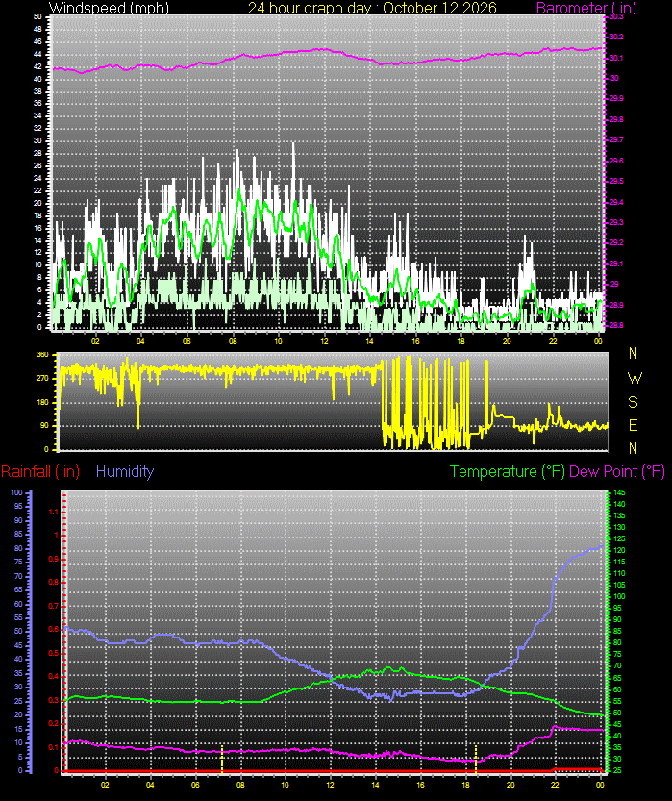Image resolution: width=672 pixels, height=801 pixels.
Task: Click the yellow dashed marker near hour 07
Action: click(x=222, y=759)
